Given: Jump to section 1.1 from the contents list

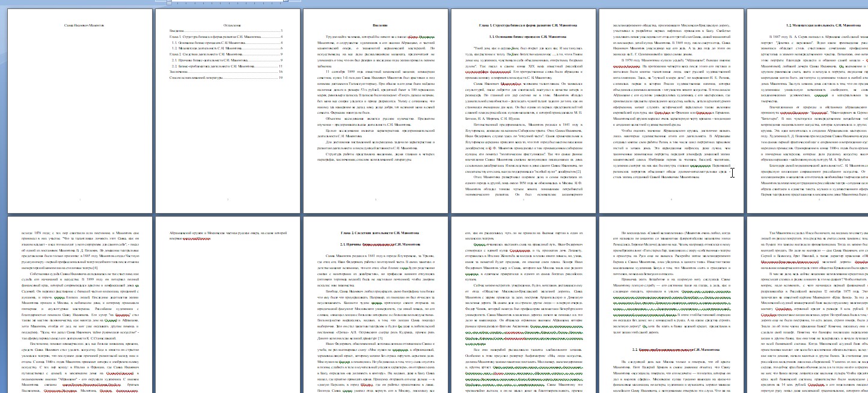Looking at the screenshot, I should [210, 43].
